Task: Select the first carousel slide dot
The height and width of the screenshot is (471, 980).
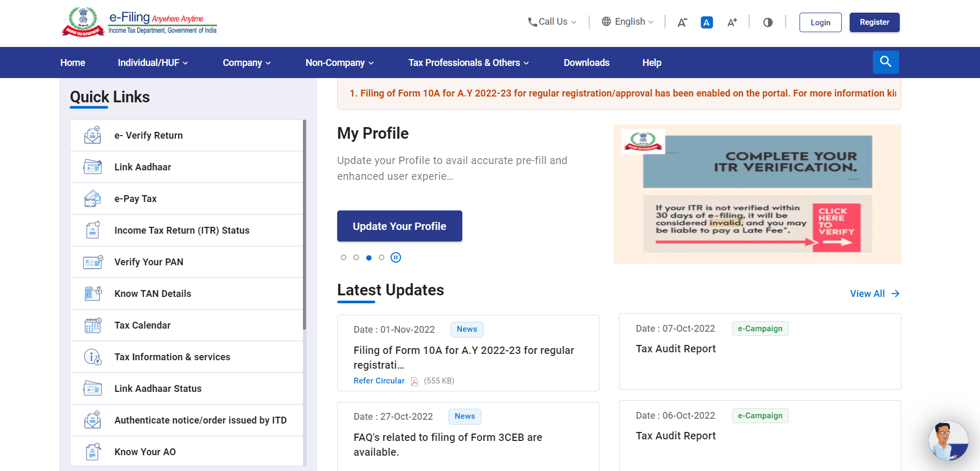Action: pyautogui.click(x=344, y=257)
